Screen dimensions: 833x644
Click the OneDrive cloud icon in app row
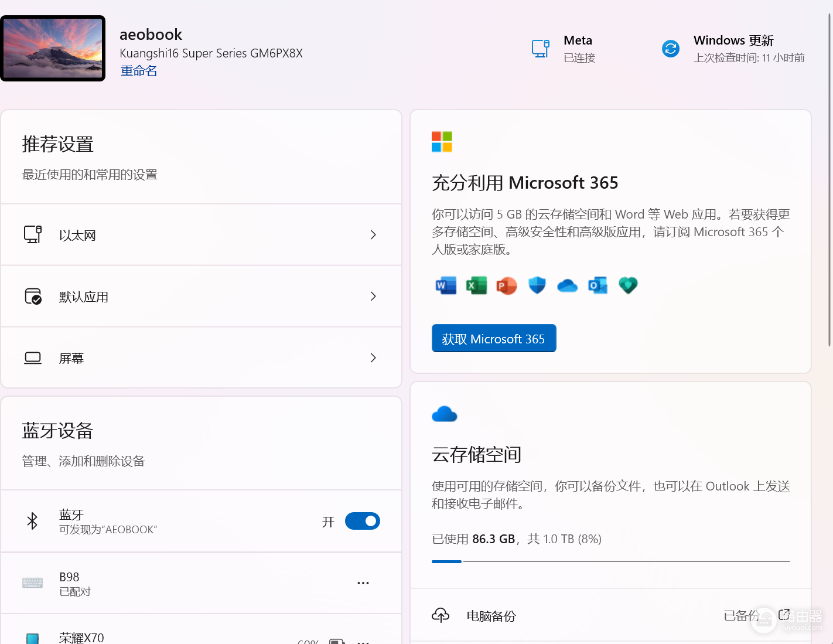567,286
